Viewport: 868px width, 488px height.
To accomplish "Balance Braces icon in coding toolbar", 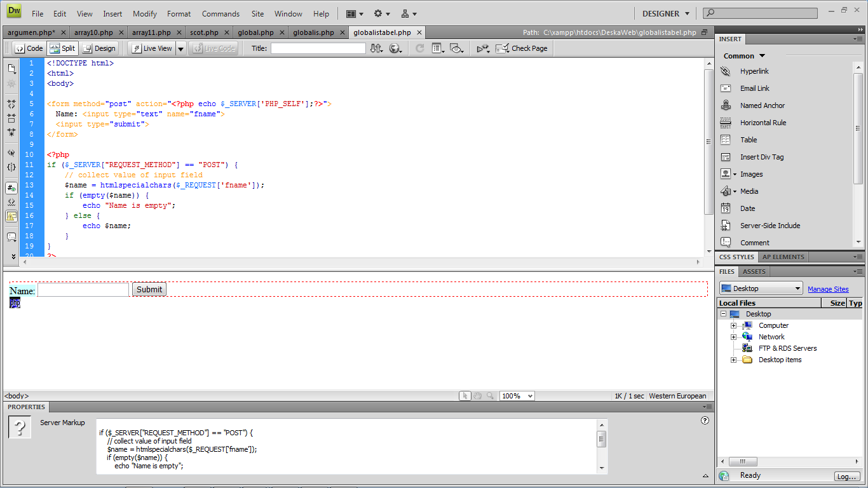I will 11,167.
